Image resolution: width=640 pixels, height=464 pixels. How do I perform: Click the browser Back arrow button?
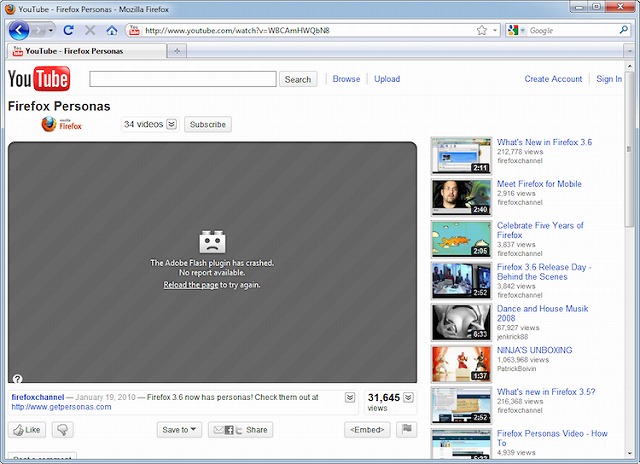pos(19,30)
